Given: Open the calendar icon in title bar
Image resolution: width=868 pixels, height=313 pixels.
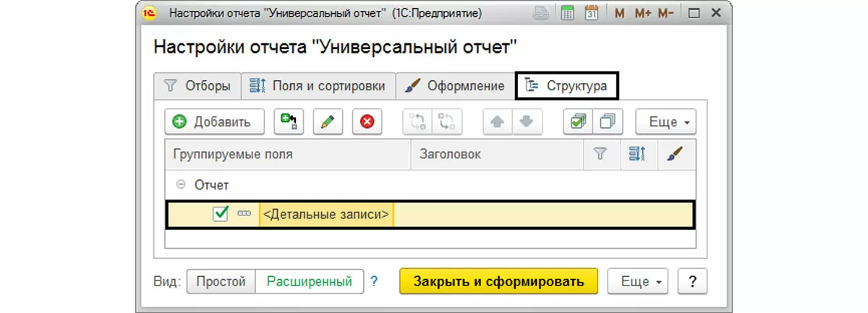Looking at the screenshot, I should point(591,13).
